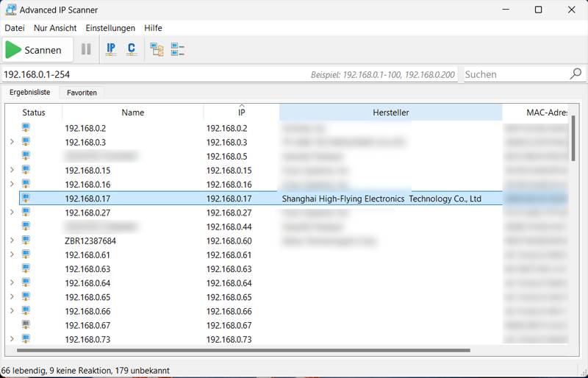
Task: Click the computer icon for 192.168.0.64
Action: [x=26, y=282]
